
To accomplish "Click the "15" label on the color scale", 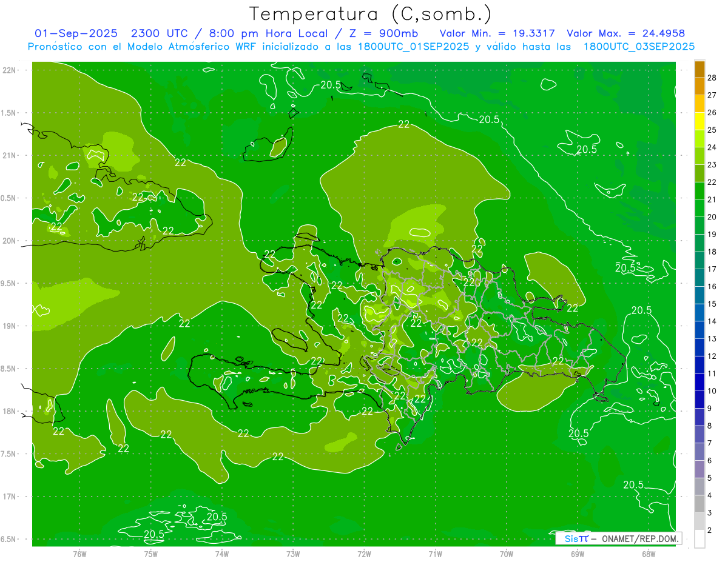I will pyautogui.click(x=712, y=304).
